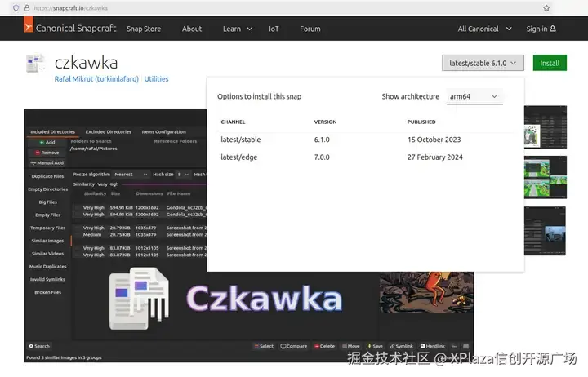Select Empty Files in sidebar
Screen dimensions: 588x377
[x=47, y=215]
